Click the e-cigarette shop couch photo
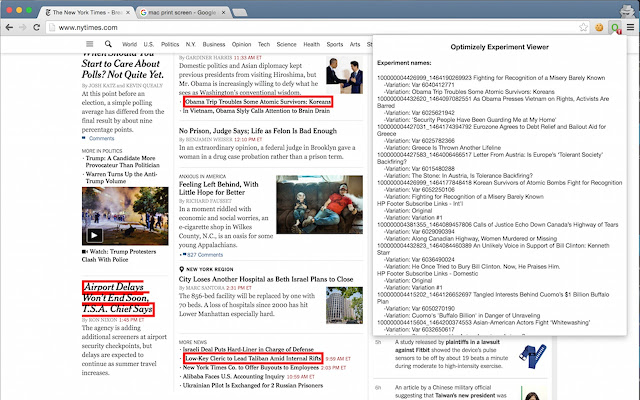Screen dimensions: 640x400 pyautogui.click(x=320, y=204)
